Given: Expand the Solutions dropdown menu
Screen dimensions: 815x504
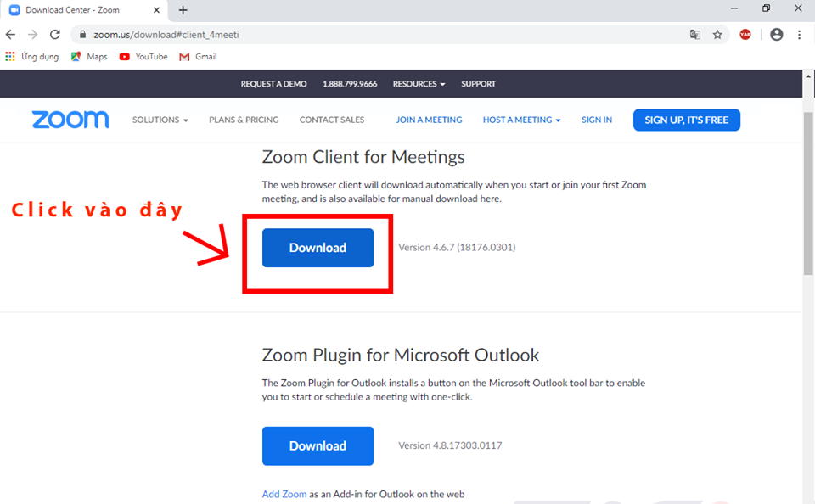Looking at the screenshot, I should point(160,120).
